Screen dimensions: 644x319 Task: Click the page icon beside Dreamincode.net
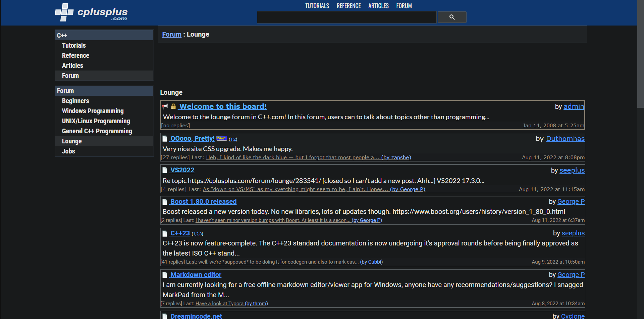click(165, 316)
